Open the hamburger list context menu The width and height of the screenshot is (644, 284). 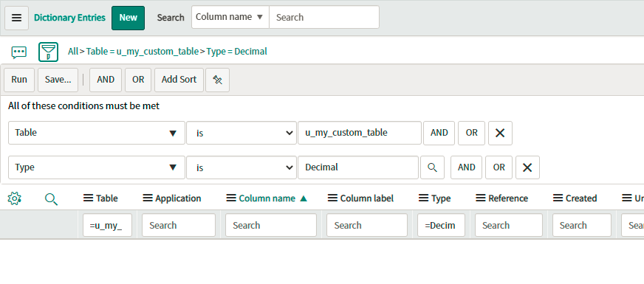(x=16, y=18)
